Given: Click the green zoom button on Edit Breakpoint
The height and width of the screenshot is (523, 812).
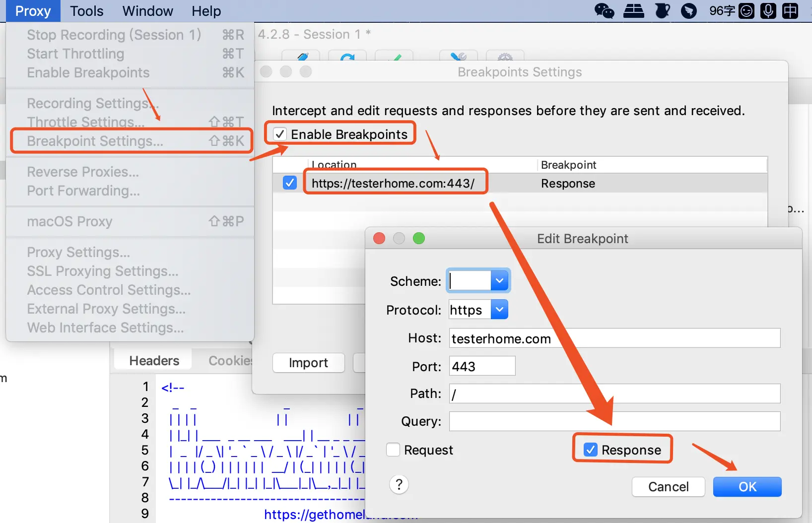Looking at the screenshot, I should pos(419,238).
